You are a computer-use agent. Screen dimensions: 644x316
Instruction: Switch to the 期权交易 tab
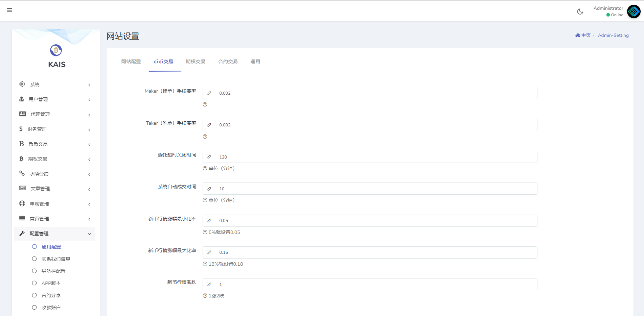(x=195, y=62)
